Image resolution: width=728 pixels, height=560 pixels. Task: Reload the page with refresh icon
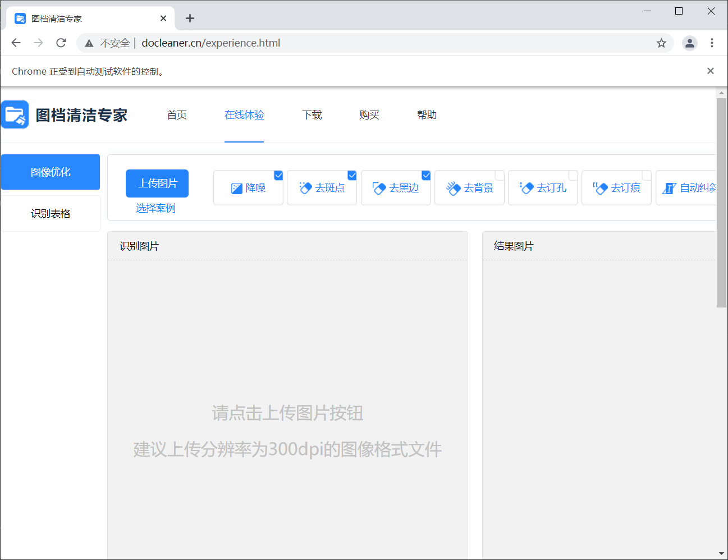(61, 43)
